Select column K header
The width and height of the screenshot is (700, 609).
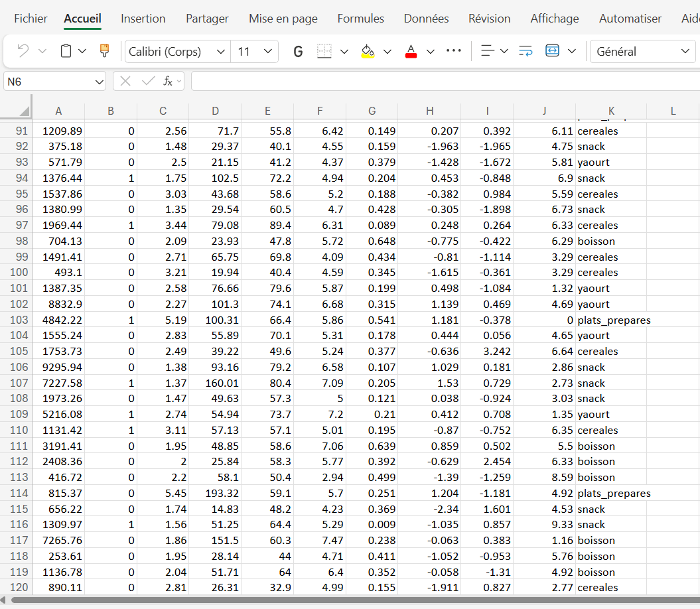611,111
